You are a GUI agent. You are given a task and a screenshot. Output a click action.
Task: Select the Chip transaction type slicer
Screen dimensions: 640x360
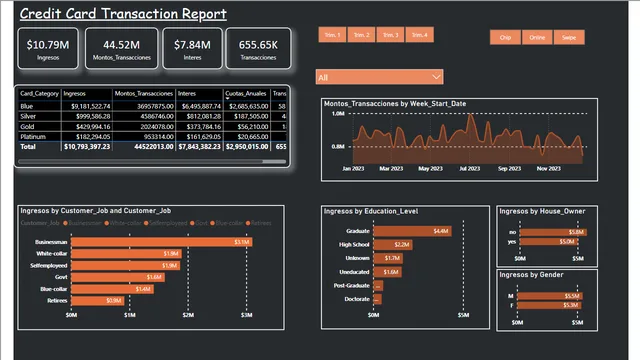point(505,37)
